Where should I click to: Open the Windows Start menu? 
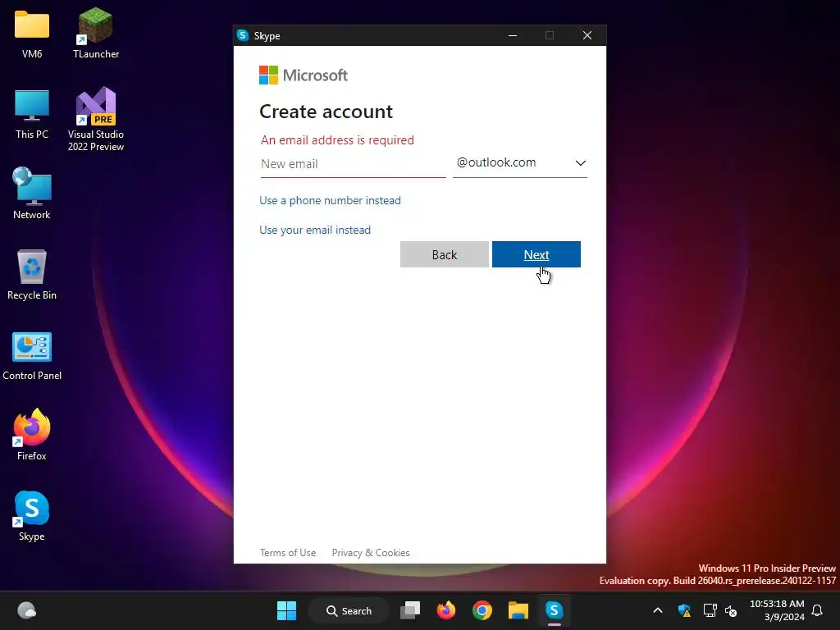[x=286, y=610]
